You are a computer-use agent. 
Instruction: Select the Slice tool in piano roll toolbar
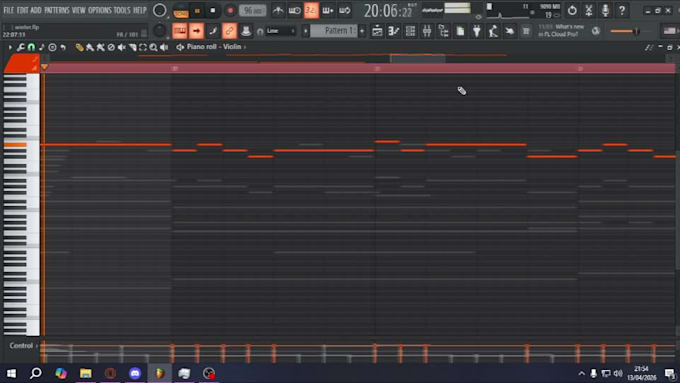point(132,47)
